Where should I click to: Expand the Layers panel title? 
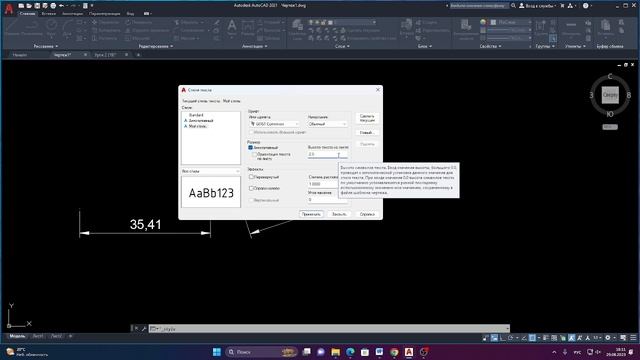click(342, 46)
